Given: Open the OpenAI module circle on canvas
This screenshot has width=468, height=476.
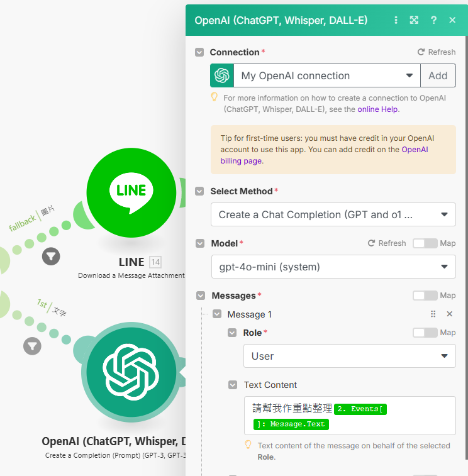Looking at the screenshot, I should pos(131,372).
